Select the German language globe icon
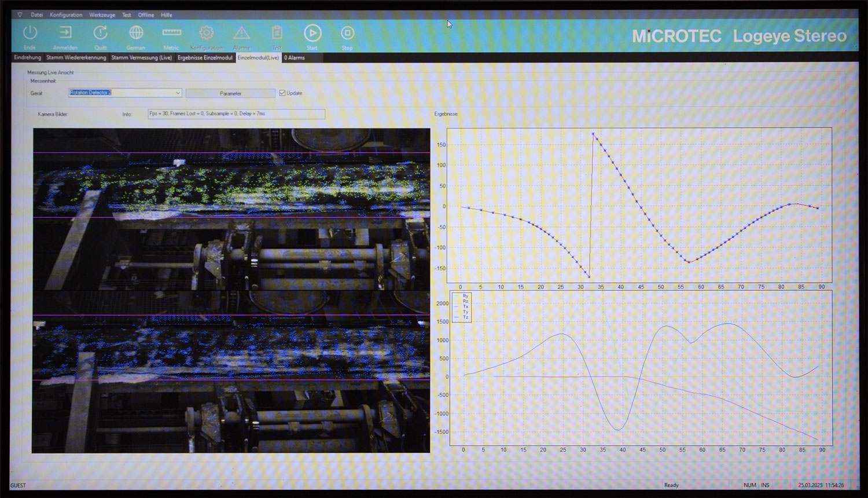The height and width of the screenshot is (498, 868). pyautogui.click(x=136, y=34)
